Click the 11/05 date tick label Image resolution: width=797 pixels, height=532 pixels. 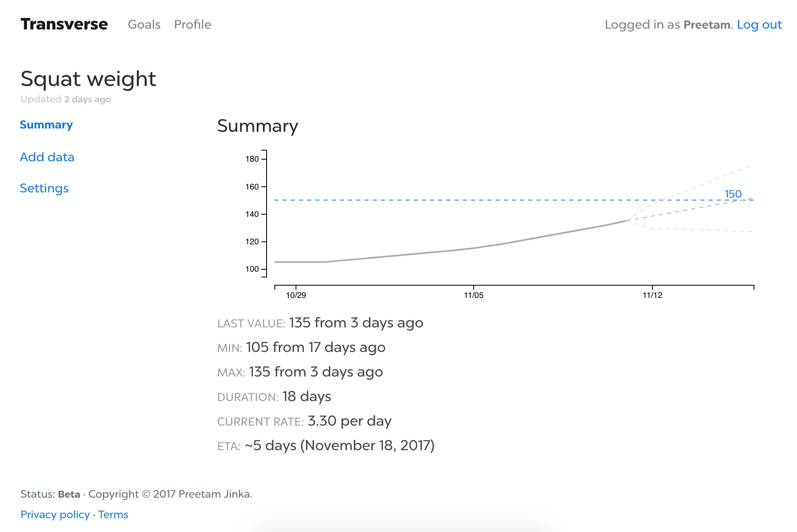coord(473,295)
